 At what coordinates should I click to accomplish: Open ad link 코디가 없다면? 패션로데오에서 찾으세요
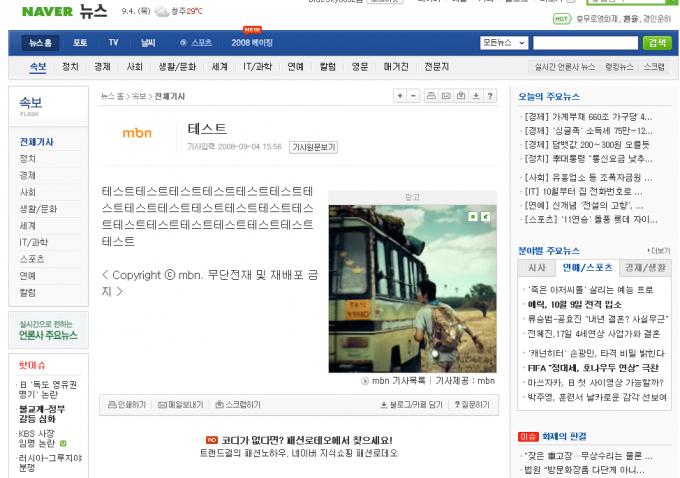pyautogui.click(x=307, y=440)
